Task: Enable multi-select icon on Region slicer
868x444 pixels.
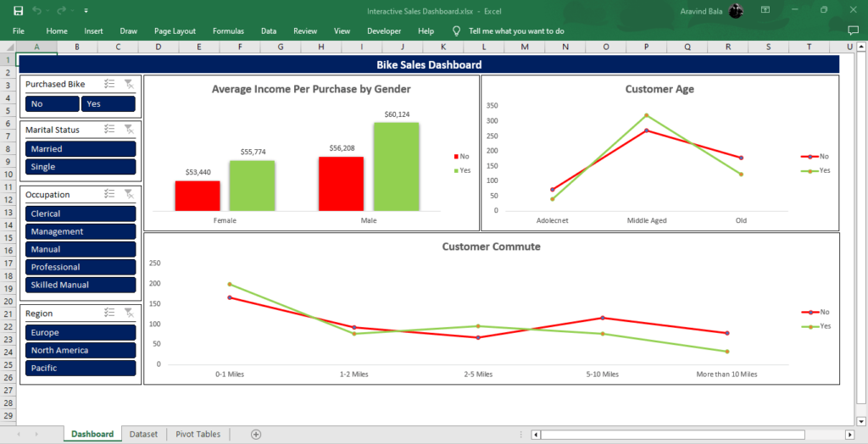Action: click(x=109, y=313)
